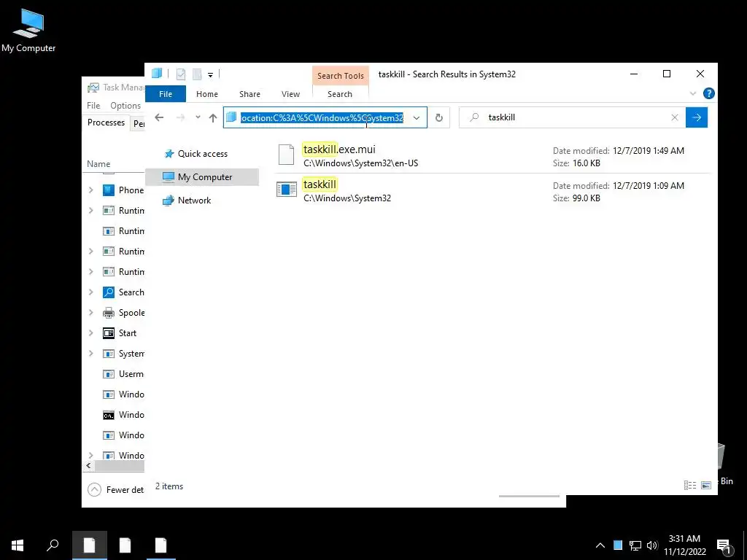Click Fewer details in Task Manager

point(116,489)
